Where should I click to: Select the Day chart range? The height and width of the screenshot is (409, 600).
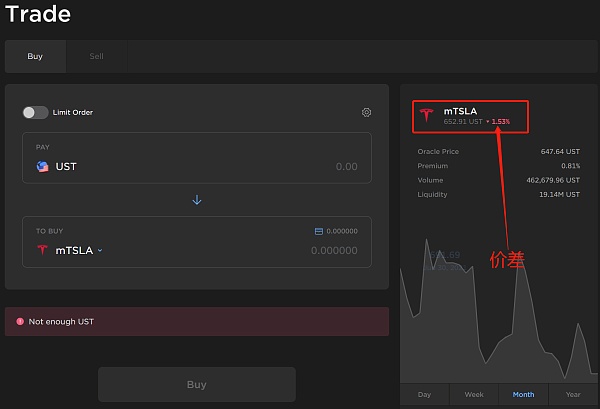[x=424, y=394]
